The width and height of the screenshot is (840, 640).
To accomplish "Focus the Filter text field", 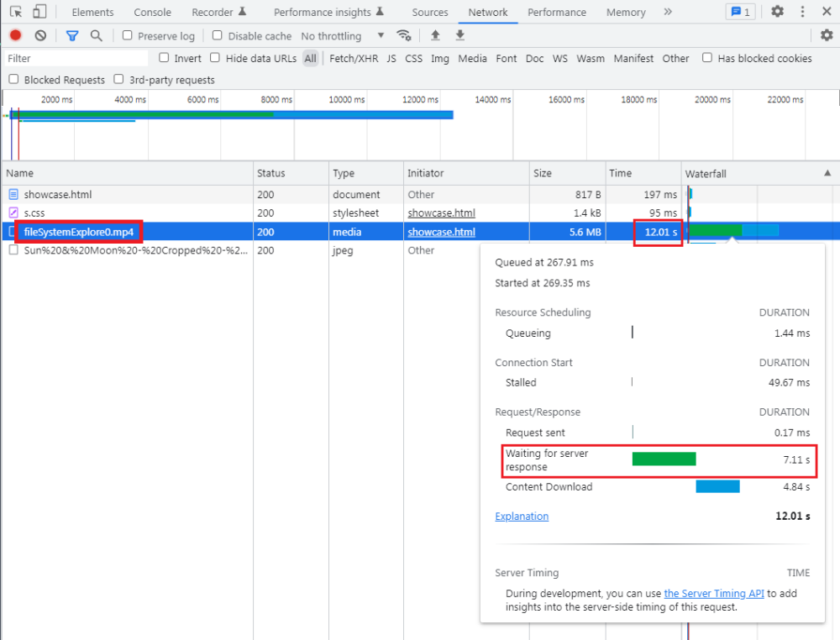I will click(x=76, y=59).
